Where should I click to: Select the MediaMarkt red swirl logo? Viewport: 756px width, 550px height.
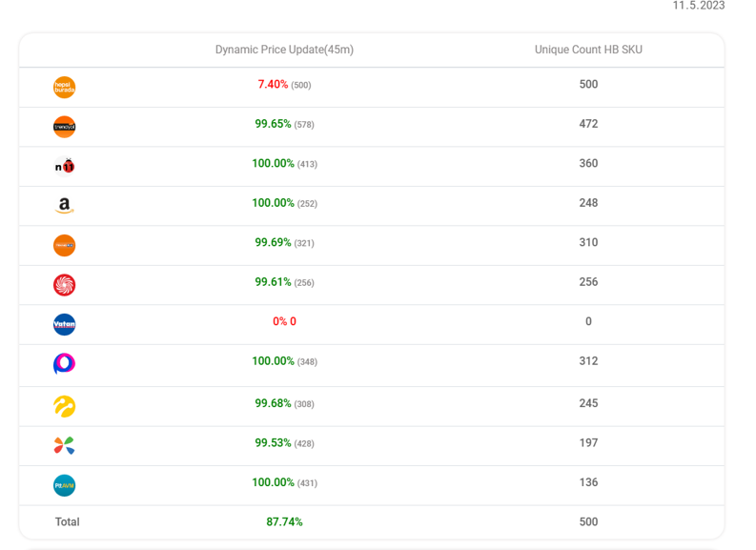pyautogui.click(x=64, y=285)
